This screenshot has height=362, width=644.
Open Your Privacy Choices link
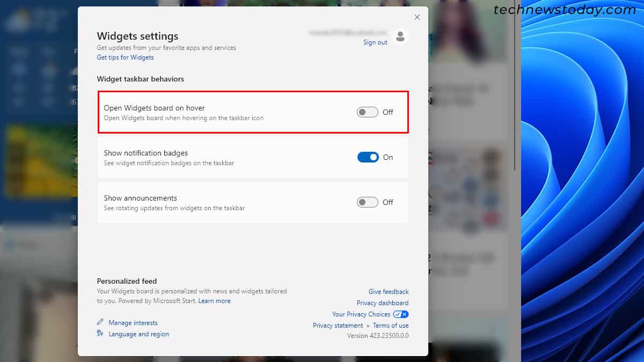[x=361, y=314]
